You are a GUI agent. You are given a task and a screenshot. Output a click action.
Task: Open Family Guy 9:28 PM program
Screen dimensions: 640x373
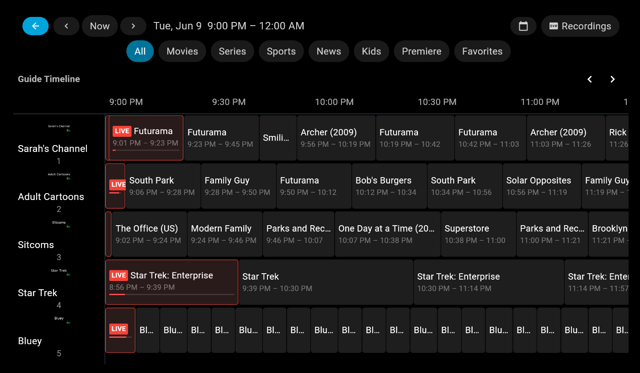click(238, 186)
